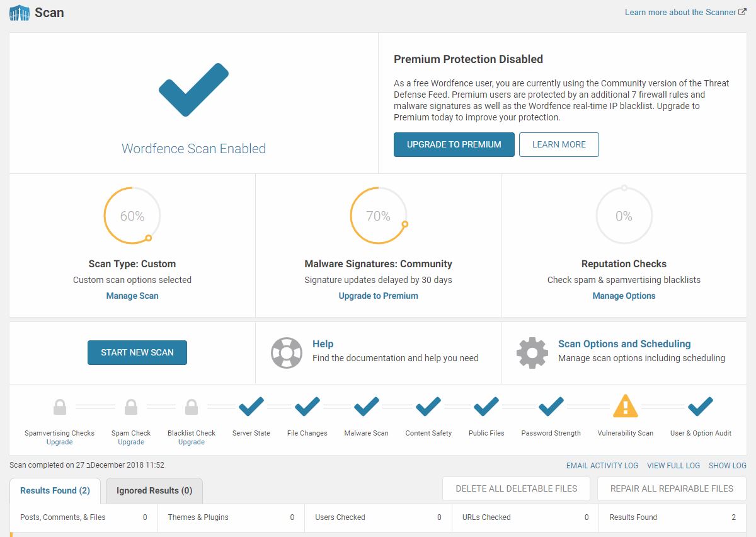Screen dimensions: 756x537
Task: Click the URLs Checked count cell
Action: tap(525, 517)
